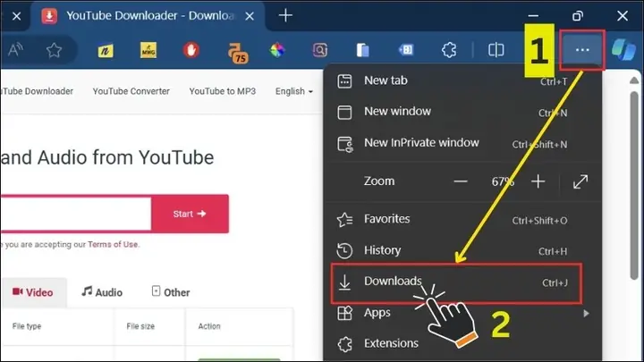
Task: Click the menu vertical scrollbar thumb
Action: [634, 186]
